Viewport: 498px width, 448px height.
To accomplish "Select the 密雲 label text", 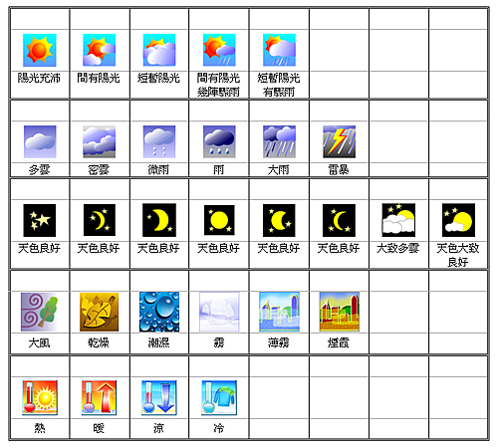I will [99, 170].
